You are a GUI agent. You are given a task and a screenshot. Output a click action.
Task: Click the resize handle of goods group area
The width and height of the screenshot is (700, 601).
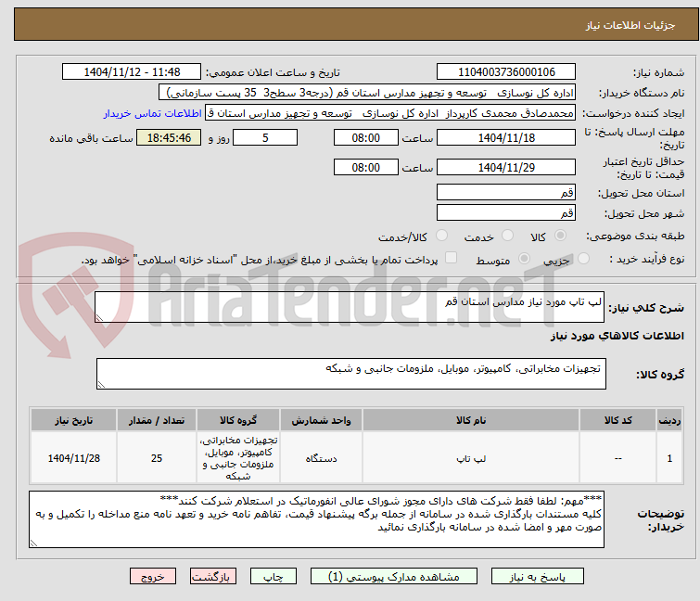101,385
